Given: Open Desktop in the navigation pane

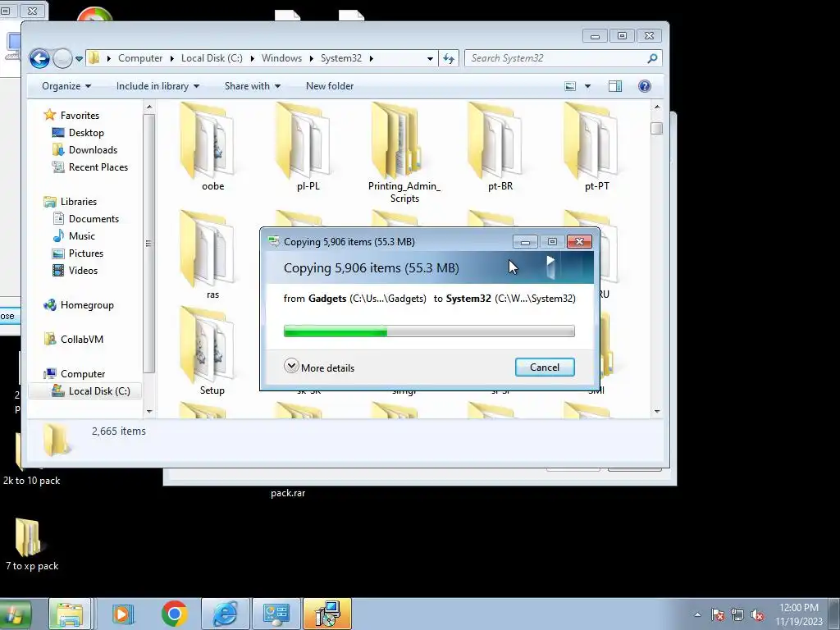Looking at the screenshot, I should [85, 133].
